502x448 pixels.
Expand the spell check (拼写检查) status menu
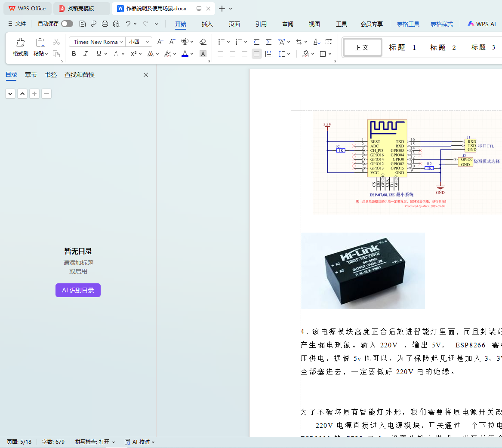pos(95,442)
